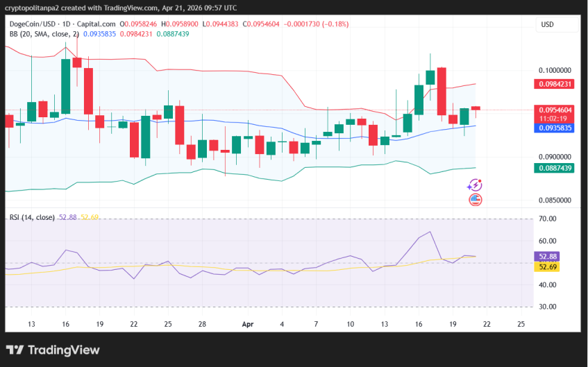Click the RSI peak near level 60

coord(430,232)
